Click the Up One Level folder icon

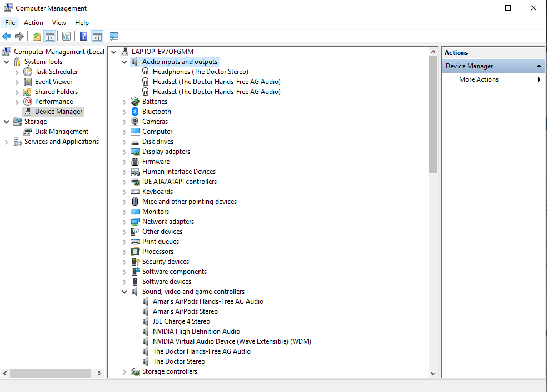pos(37,36)
